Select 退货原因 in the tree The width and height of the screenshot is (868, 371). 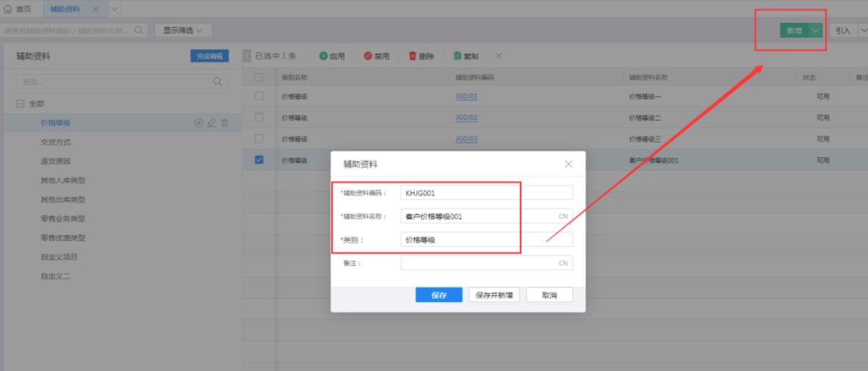click(55, 161)
